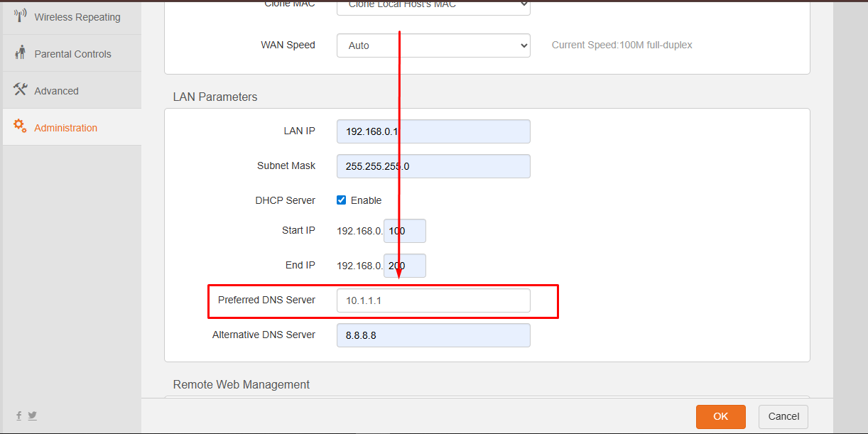Click the LAN IP input field
This screenshot has height=434, width=868.
[x=433, y=131]
